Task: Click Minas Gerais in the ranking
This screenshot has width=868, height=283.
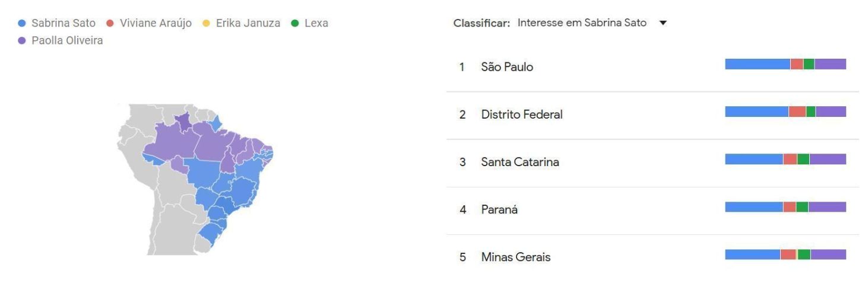Action: tap(516, 257)
